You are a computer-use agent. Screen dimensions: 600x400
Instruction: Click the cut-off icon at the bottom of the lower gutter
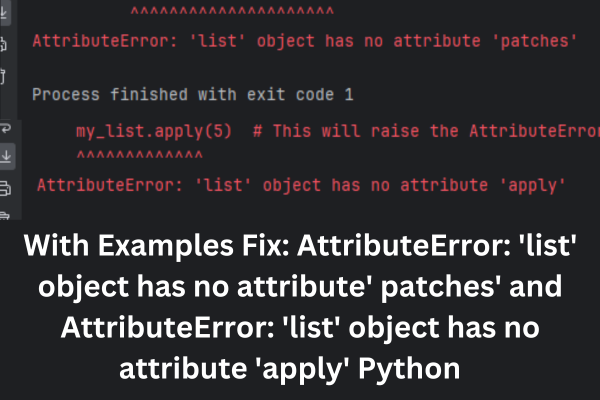coord(5,216)
